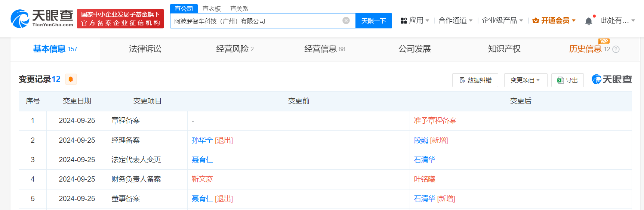Open 石清华 link in 法定代表人变更 row
Viewport: 644px width, 210px height.
click(x=425, y=160)
